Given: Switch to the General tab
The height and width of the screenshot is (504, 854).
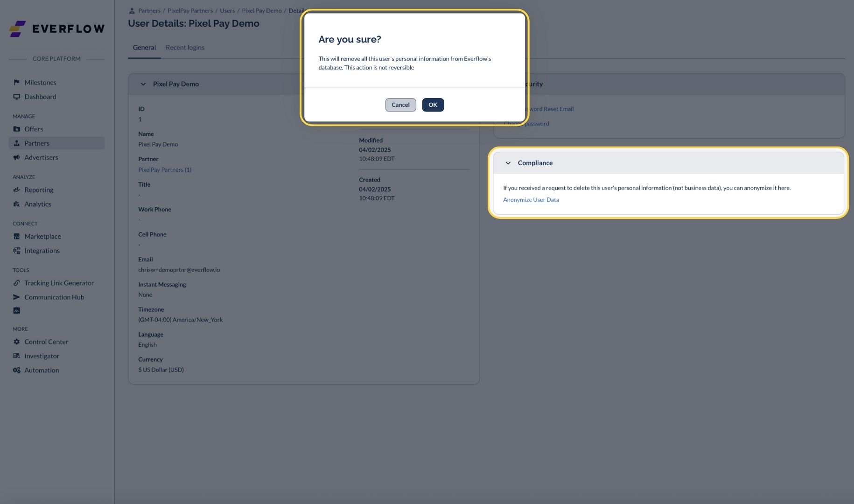Looking at the screenshot, I should click(x=144, y=48).
